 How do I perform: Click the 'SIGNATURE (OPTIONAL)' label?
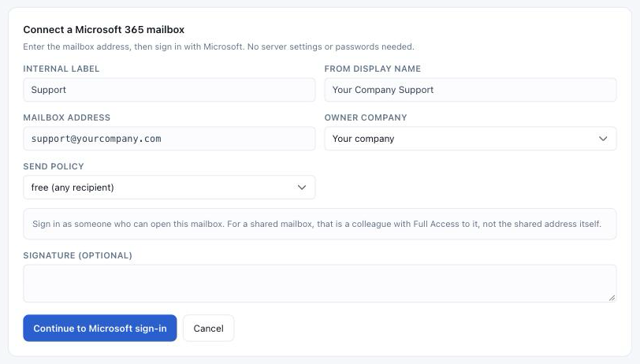[x=77, y=255]
